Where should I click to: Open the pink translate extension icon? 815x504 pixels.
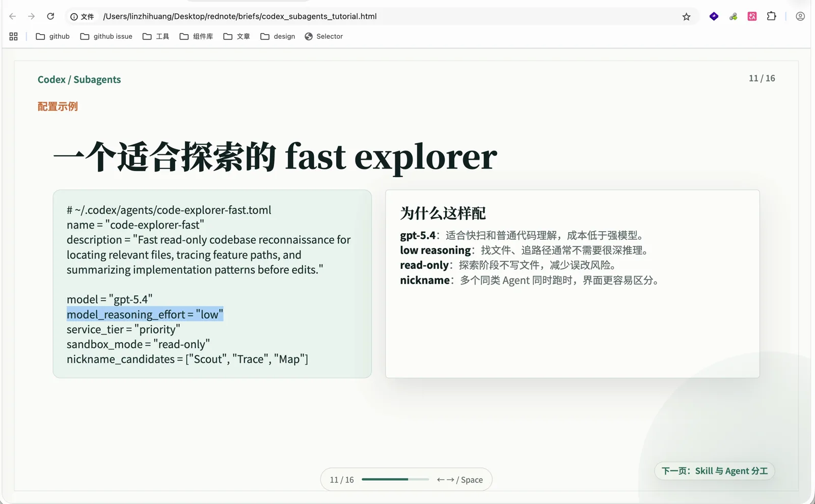[x=752, y=16]
